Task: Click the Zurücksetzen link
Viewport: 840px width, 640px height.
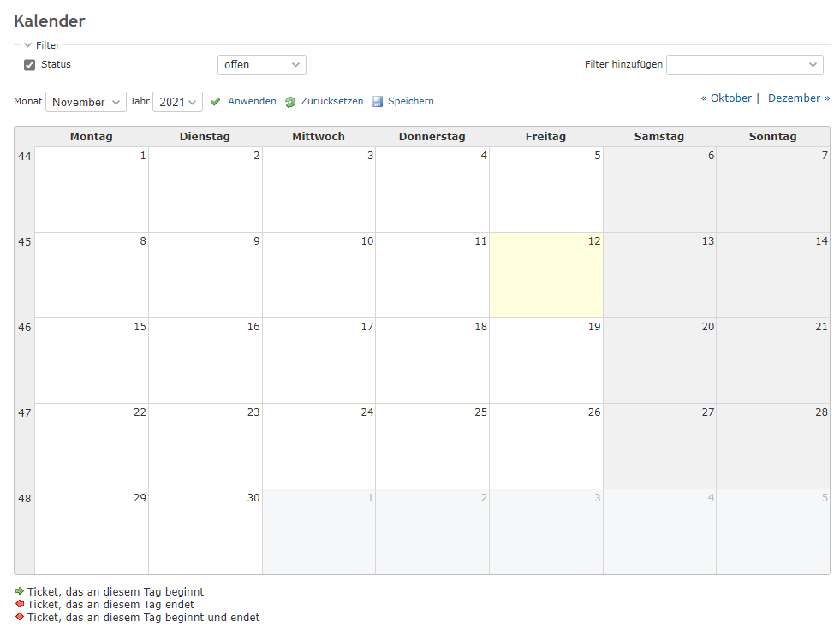Action: (331, 101)
